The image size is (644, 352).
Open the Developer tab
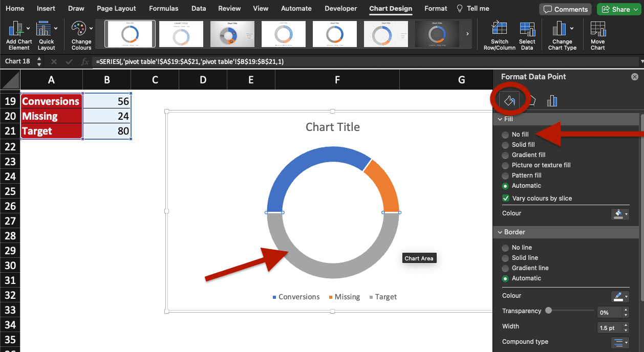[x=340, y=8]
